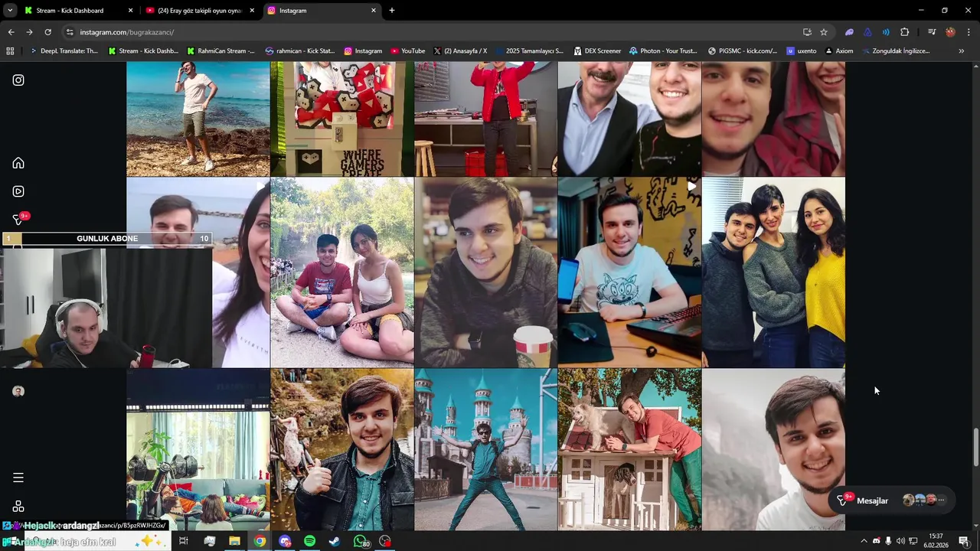
Task: Switch to Eray göz takipli oyun tab
Action: (200, 11)
